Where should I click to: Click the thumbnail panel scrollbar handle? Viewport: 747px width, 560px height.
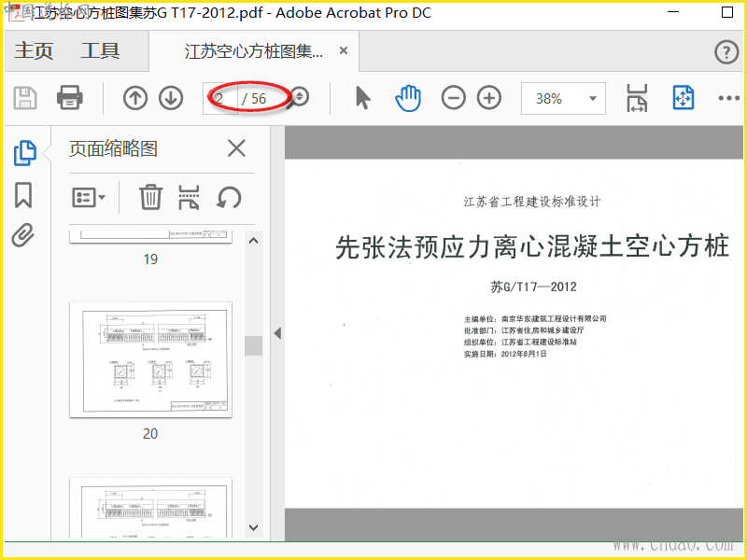[253, 345]
